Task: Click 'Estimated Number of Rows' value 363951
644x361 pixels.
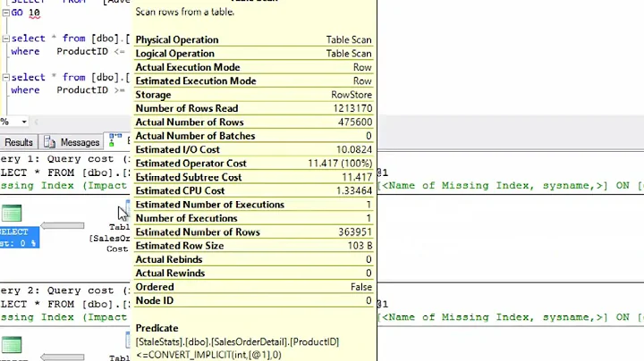Action: pyautogui.click(x=355, y=232)
